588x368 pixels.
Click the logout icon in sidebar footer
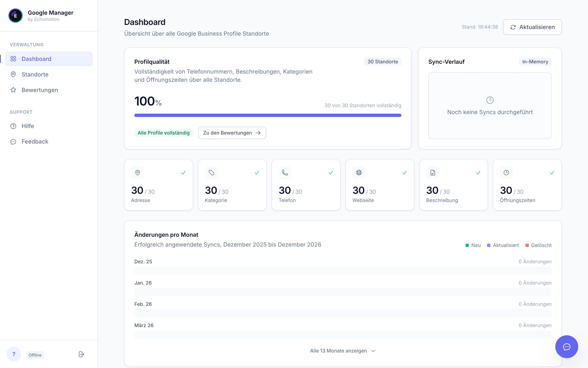pos(81,354)
